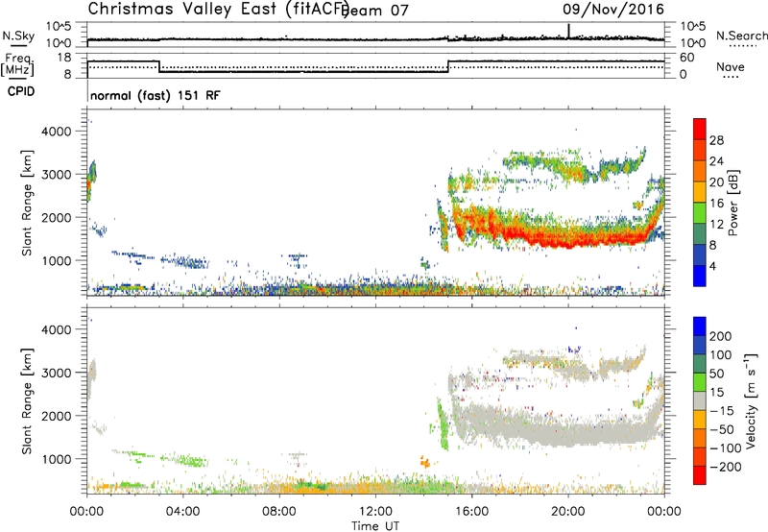The image size is (768, 532).
Task: Select the Beam 07 label
Action: pos(376,11)
